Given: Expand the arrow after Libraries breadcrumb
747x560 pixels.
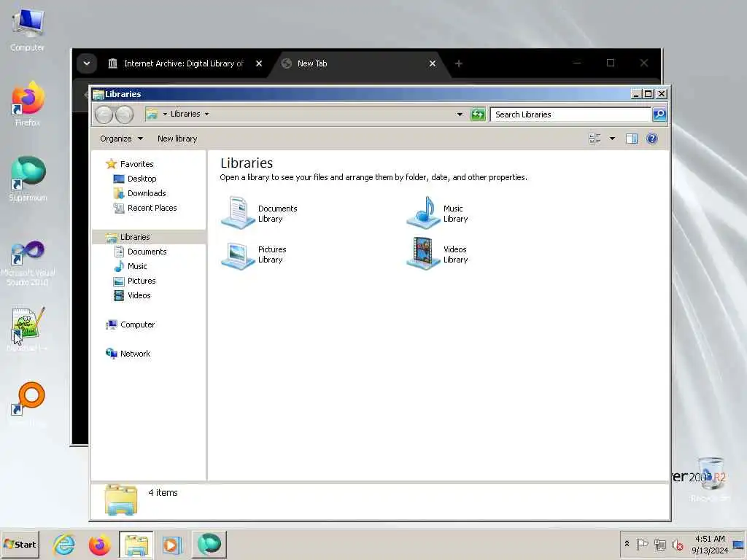Looking at the screenshot, I should point(206,114).
